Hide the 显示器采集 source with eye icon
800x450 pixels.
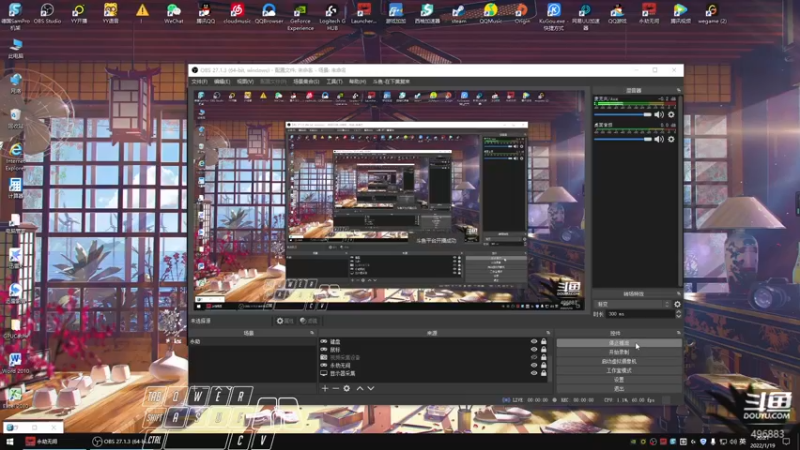534,373
